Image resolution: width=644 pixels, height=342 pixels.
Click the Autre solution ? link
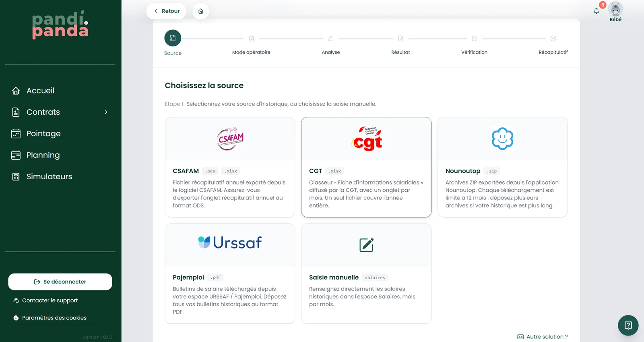543,337
